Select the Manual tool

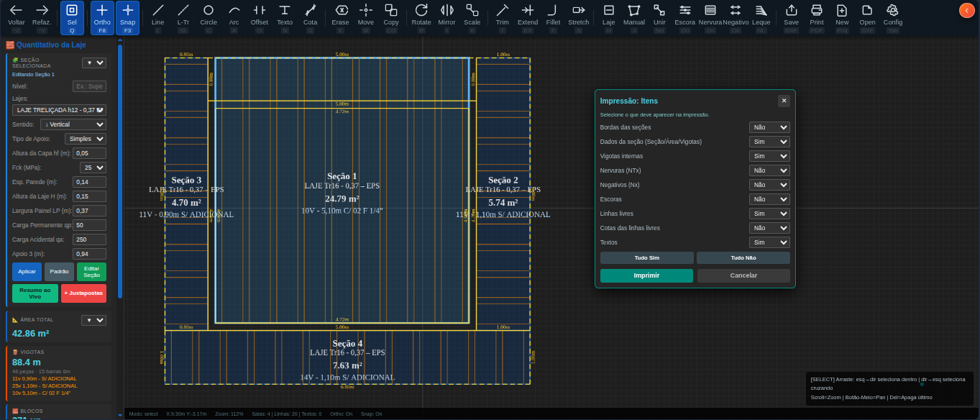click(x=633, y=18)
